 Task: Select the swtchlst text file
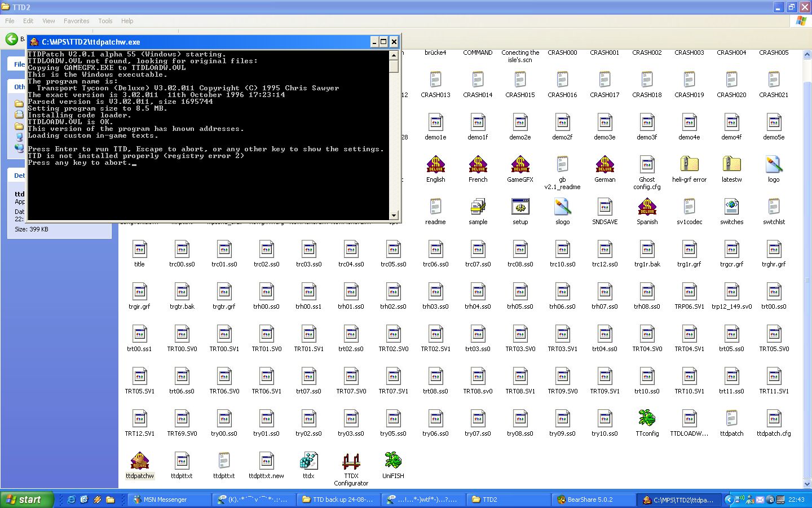(774, 207)
